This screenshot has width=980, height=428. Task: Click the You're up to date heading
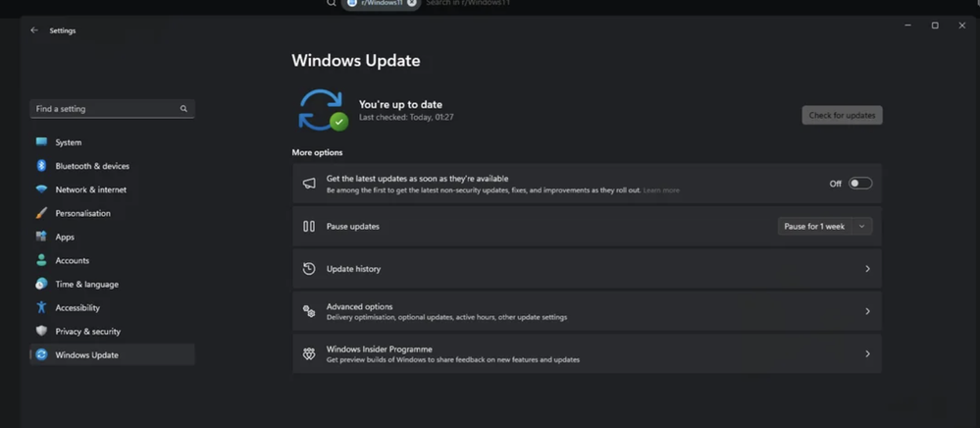tap(400, 104)
